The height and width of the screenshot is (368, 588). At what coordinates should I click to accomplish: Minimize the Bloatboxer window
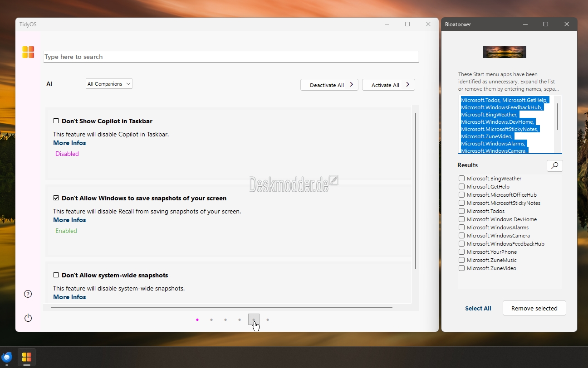(525, 24)
